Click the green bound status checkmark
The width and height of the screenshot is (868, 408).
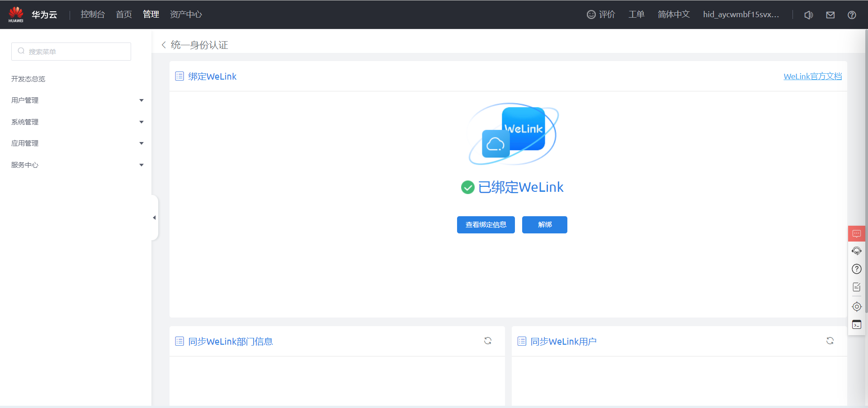(467, 187)
